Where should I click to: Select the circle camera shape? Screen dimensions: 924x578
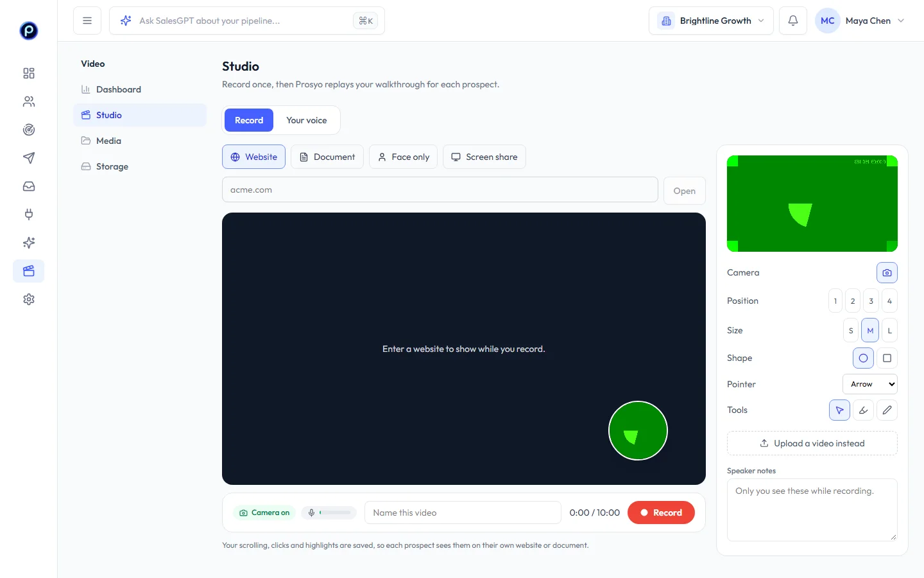[x=863, y=358]
